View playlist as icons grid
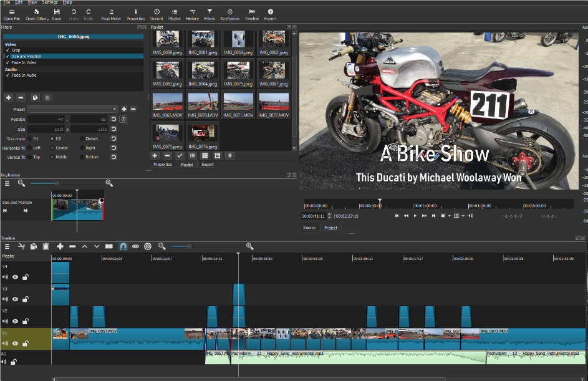The image size is (588, 381). 205,156
